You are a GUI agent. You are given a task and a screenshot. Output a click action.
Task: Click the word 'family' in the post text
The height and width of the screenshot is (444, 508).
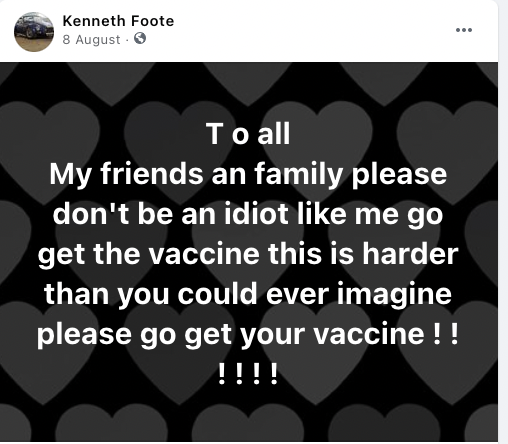click(299, 175)
